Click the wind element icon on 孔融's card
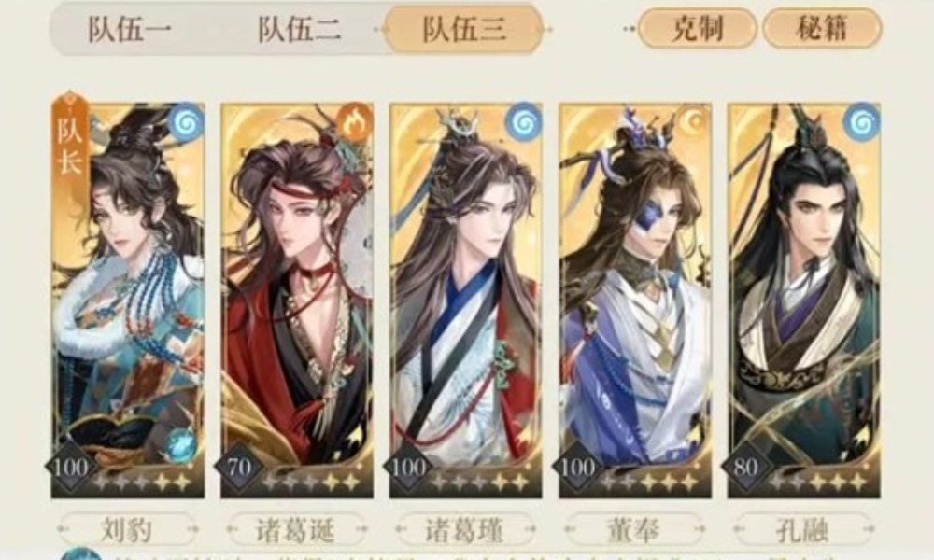934x560 pixels. 861,123
